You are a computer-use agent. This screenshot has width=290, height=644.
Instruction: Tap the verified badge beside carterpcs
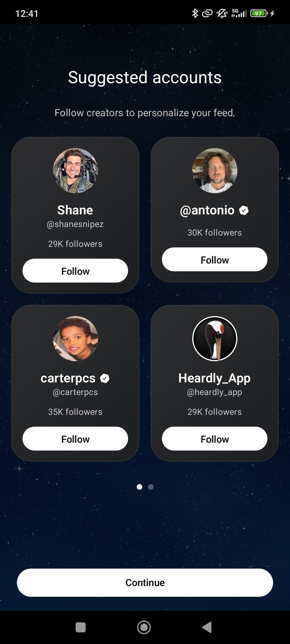pos(105,378)
